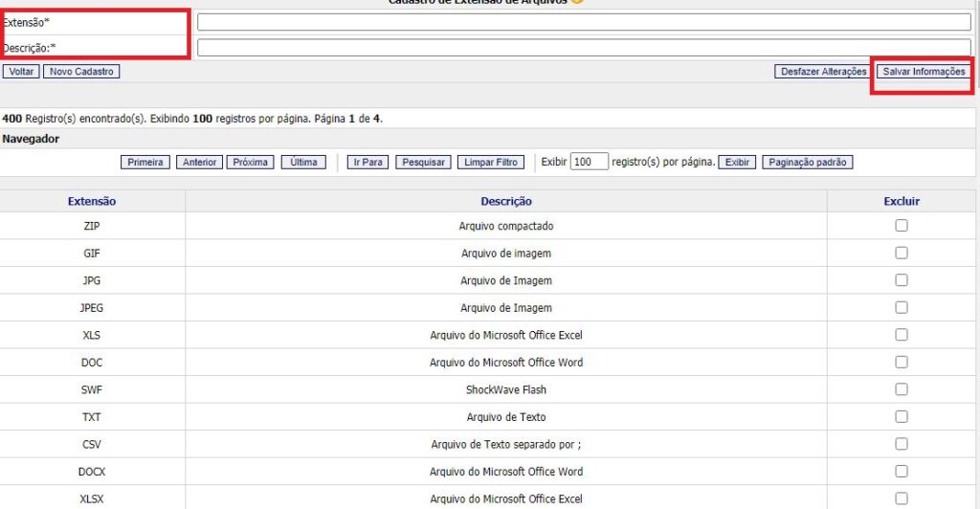Reset with Paginação padrão button
Screen dimensions: 980x509
tap(807, 163)
